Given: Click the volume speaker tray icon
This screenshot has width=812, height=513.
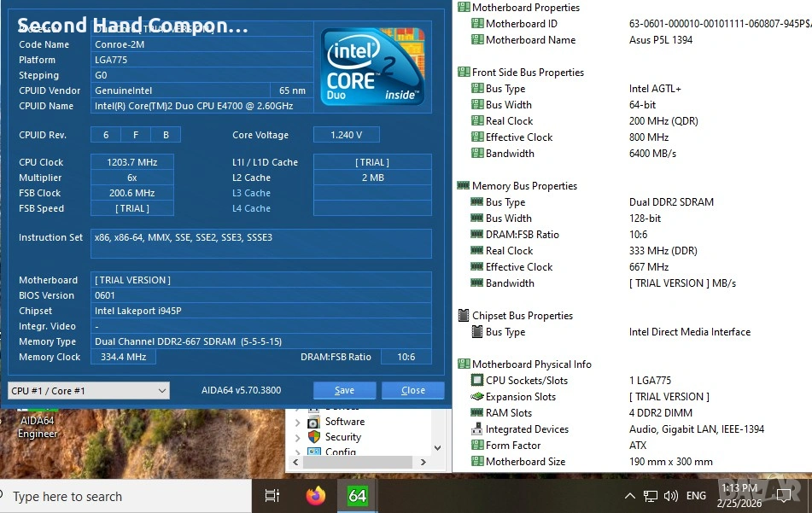Looking at the screenshot, I should click(x=671, y=496).
